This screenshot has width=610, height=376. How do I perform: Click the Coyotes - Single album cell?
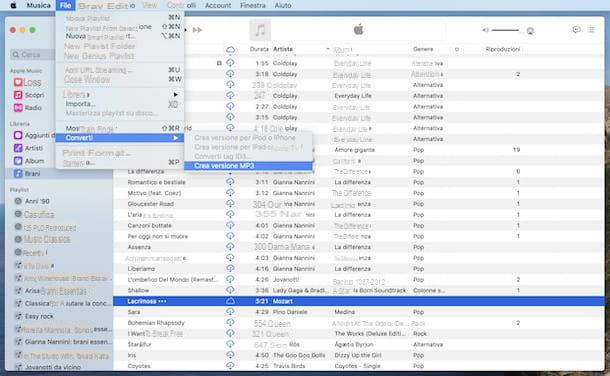359,366
